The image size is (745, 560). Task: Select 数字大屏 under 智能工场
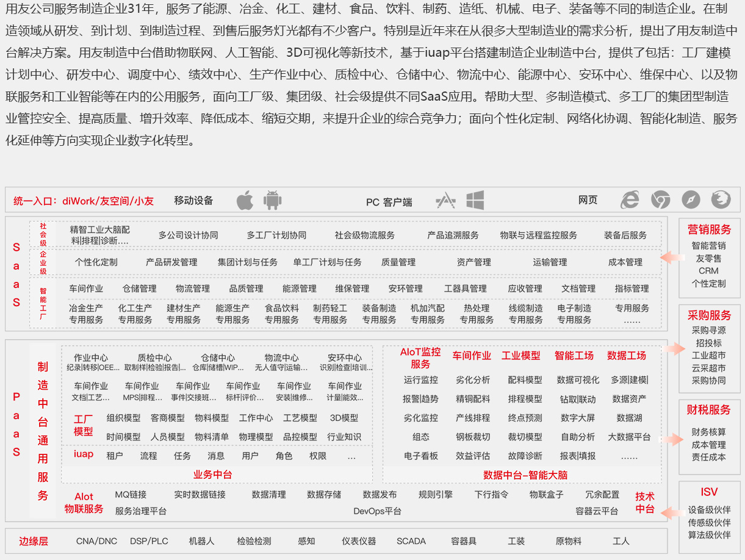pos(578,418)
